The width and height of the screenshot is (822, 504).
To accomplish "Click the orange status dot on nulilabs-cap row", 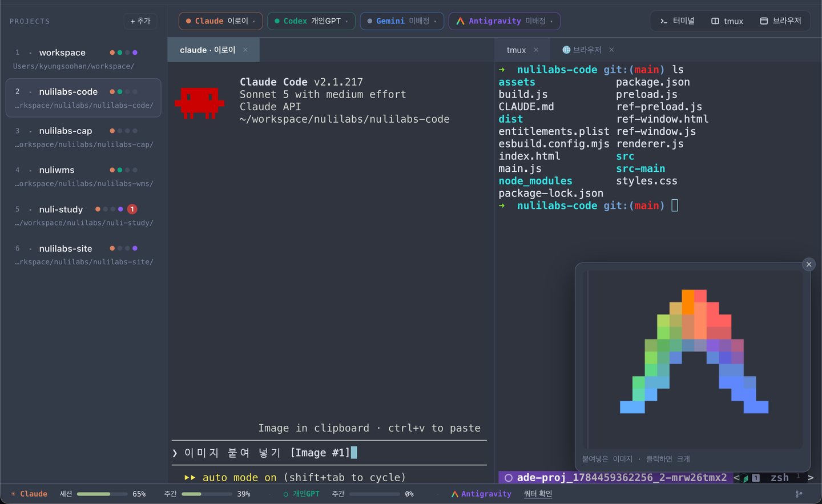I will coord(112,131).
